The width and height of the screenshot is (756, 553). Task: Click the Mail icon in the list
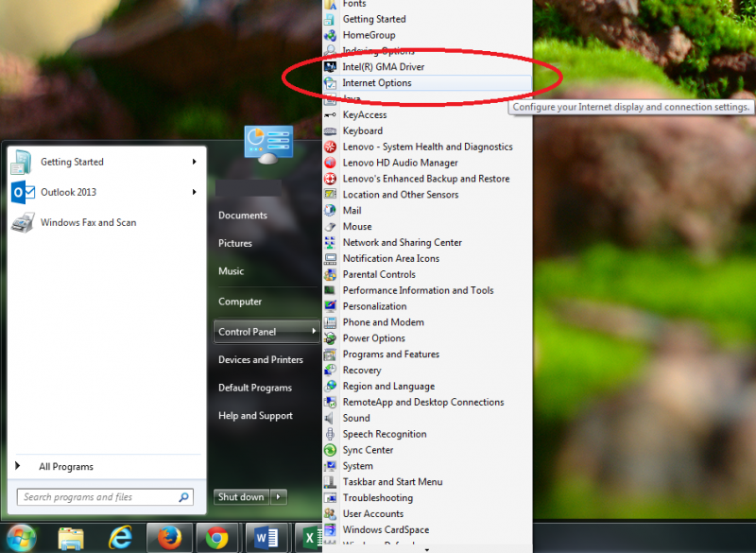pyautogui.click(x=330, y=211)
